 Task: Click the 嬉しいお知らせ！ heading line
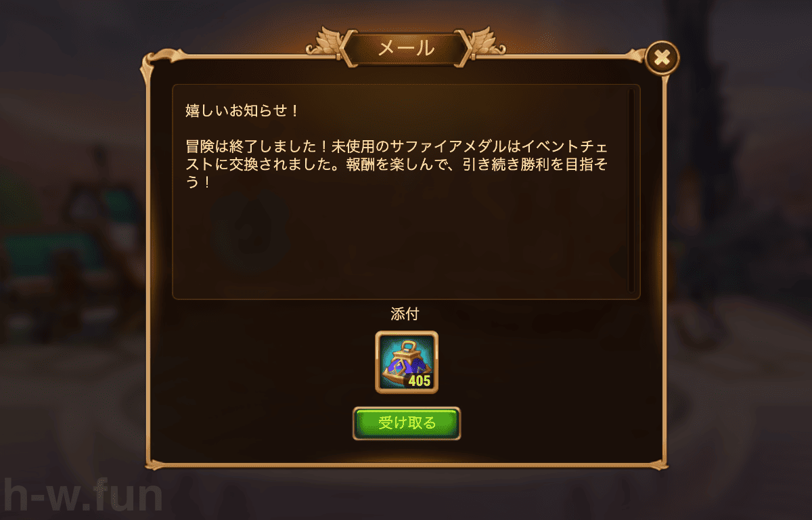[x=242, y=110]
